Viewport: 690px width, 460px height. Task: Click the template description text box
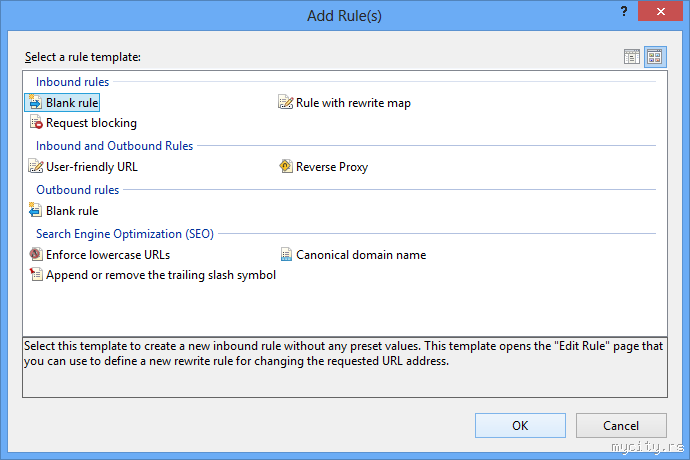tap(344, 366)
